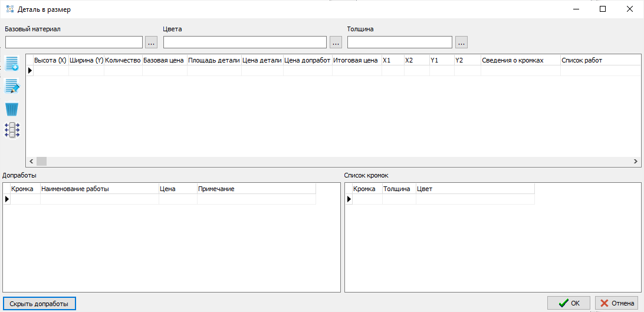Click the column width arrows icon

12,130
